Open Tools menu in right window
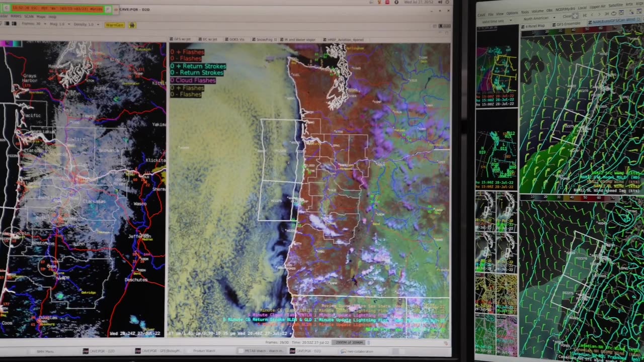Viewport: 644px width, 362px height. 525,12
